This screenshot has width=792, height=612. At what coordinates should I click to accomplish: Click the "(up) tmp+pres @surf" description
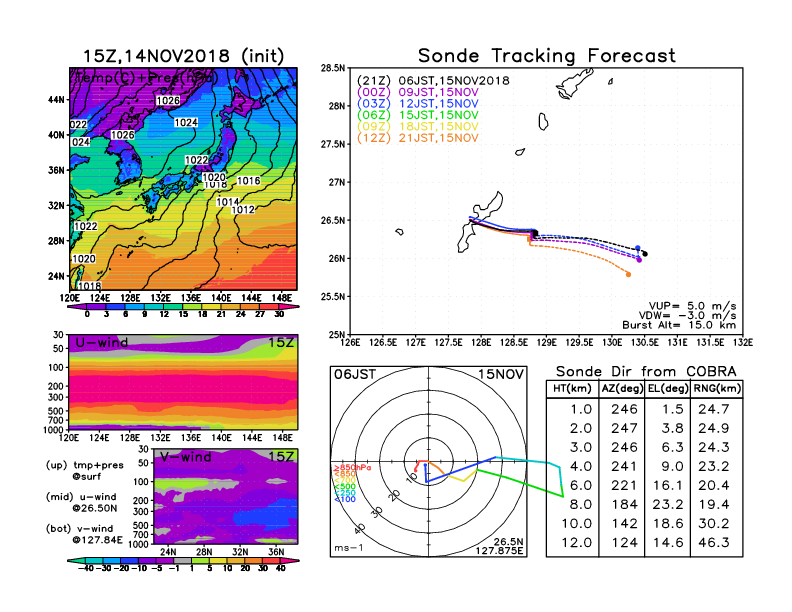coord(85,471)
